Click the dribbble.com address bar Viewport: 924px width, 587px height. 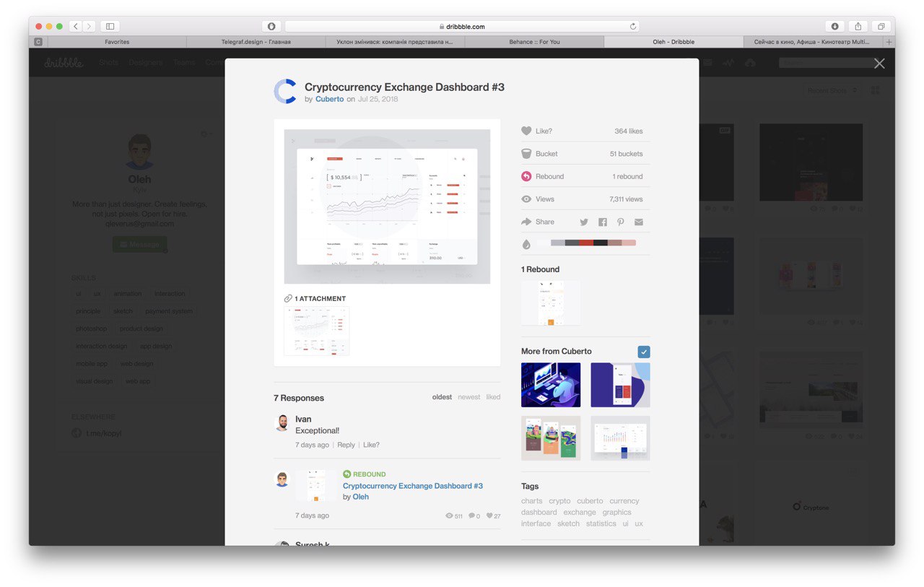click(x=462, y=26)
